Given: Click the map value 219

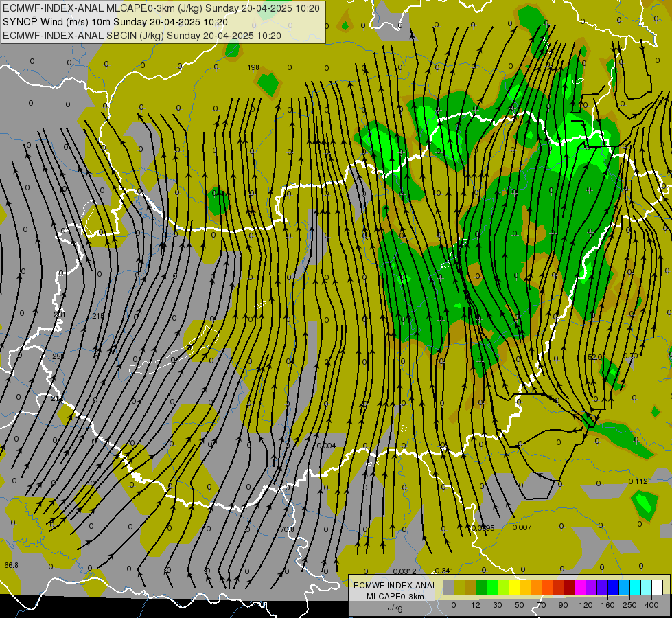Looking at the screenshot, I should tap(98, 316).
